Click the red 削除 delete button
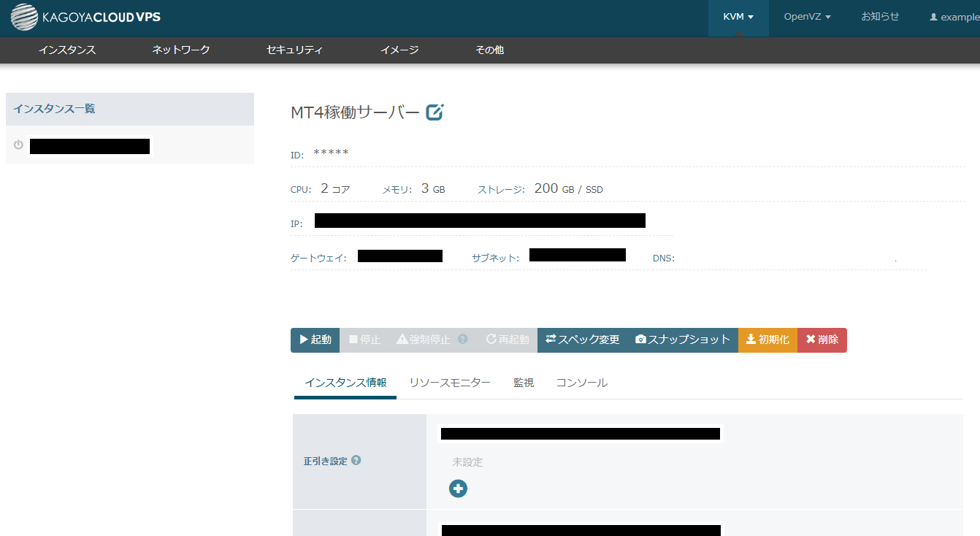980x536 pixels. [x=822, y=340]
